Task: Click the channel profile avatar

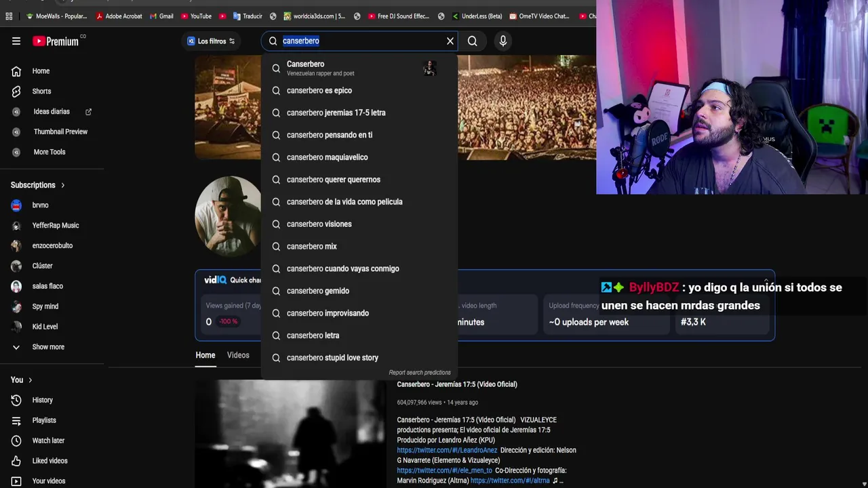Action: coord(228,216)
